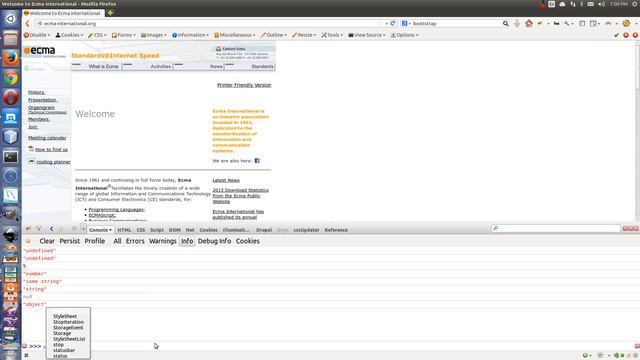Open the Cookies dropdown in Web Developer toolbar
Viewport: 640px width, 360px height.
69,35
